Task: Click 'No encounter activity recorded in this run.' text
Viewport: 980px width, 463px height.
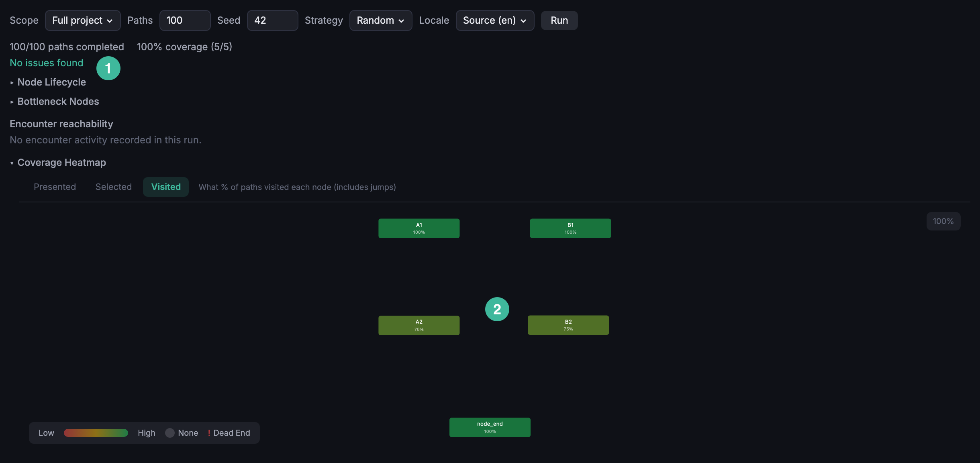Action: point(106,140)
